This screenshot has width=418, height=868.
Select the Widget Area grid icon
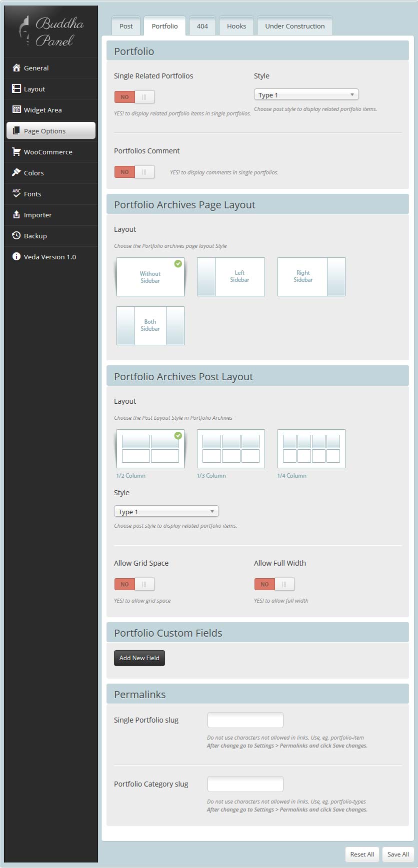point(16,110)
